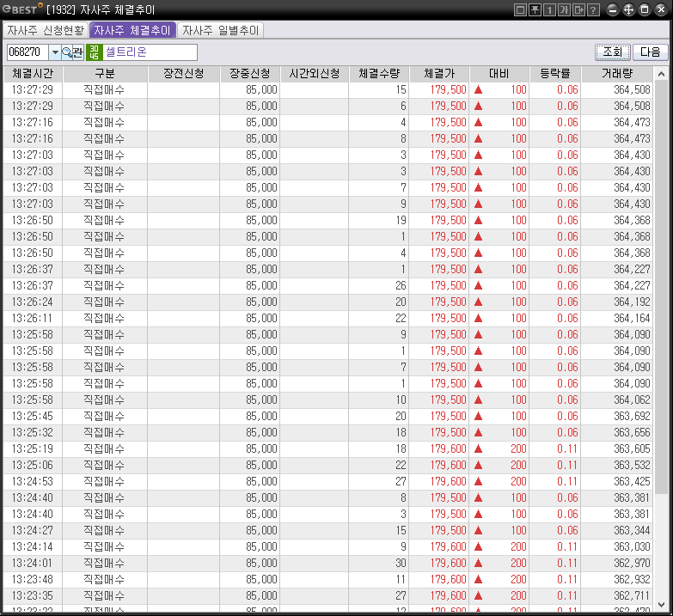The height and width of the screenshot is (616, 673).
Task: Click the 조회 query button
Action: click(613, 52)
